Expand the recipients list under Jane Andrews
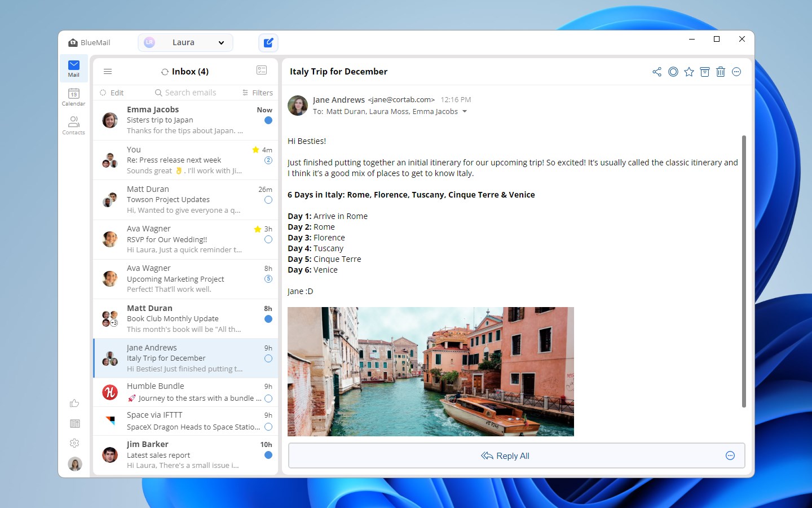The image size is (812, 508). (x=465, y=111)
